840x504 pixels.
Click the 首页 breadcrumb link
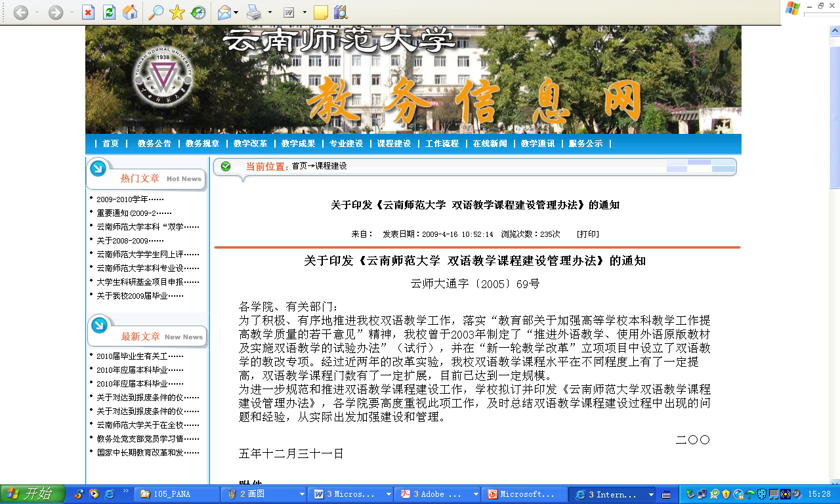coord(299,166)
